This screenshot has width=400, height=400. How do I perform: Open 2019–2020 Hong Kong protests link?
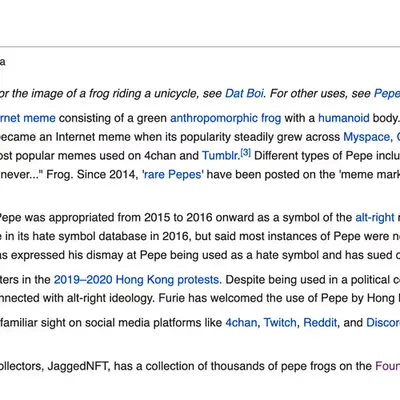(136, 279)
